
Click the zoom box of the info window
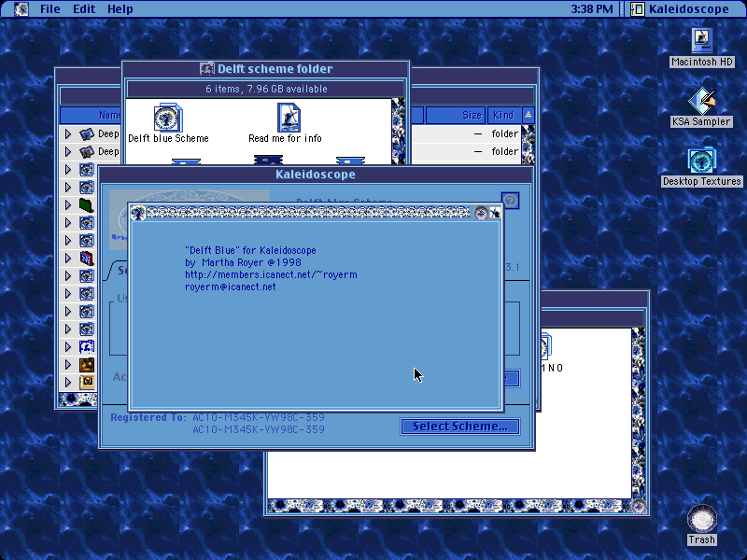[481, 213]
